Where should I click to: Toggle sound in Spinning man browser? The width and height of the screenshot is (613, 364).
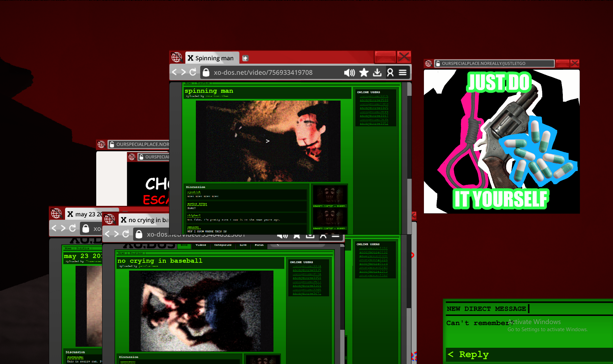click(349, 72)
